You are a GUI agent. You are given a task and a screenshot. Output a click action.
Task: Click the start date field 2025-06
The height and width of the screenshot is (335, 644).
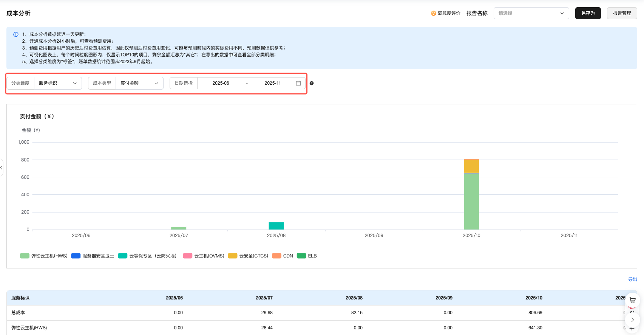point(221,83)
